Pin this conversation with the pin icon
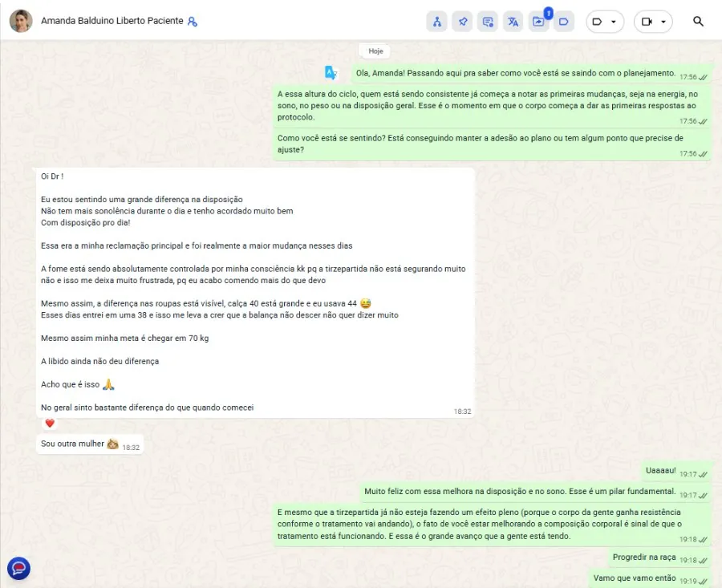 pyautogui.click(x=462, y=21)
